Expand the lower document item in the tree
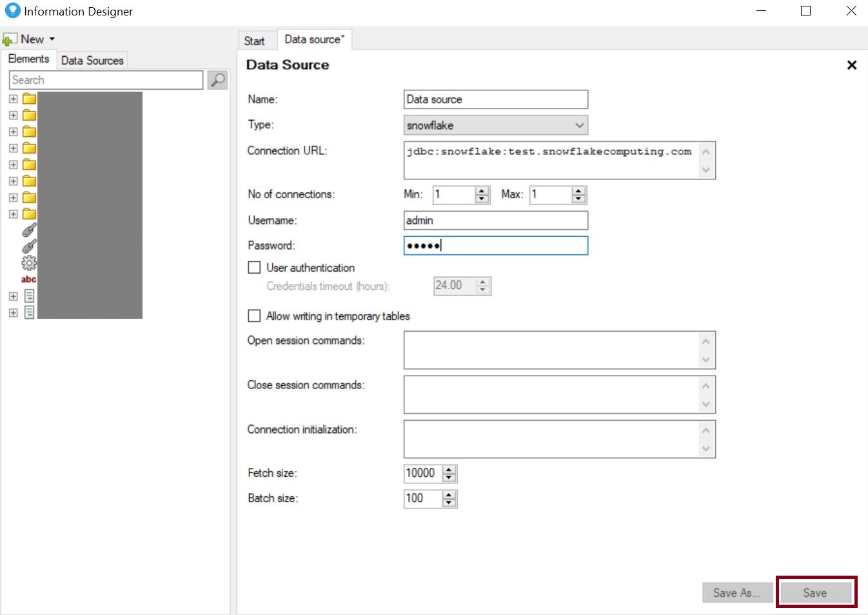The width and height of the screenshot is (868, 615). (x=14, y=312)
